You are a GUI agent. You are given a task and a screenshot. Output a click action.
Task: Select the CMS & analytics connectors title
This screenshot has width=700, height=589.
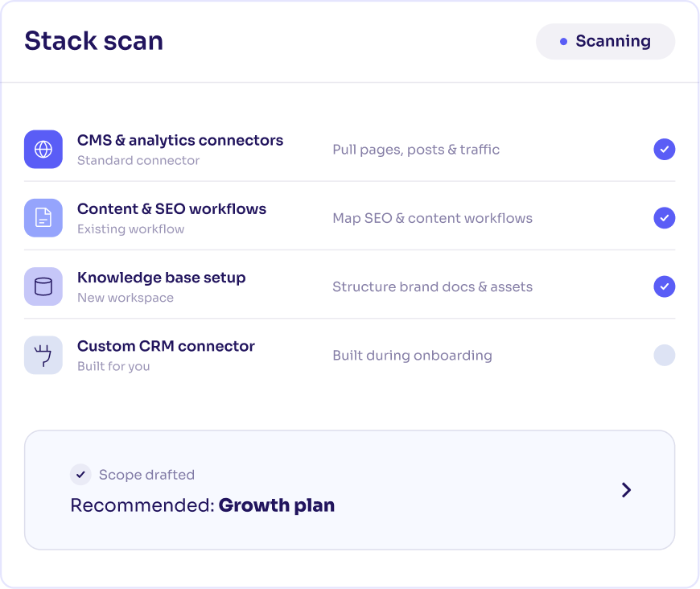pos(180,140)
